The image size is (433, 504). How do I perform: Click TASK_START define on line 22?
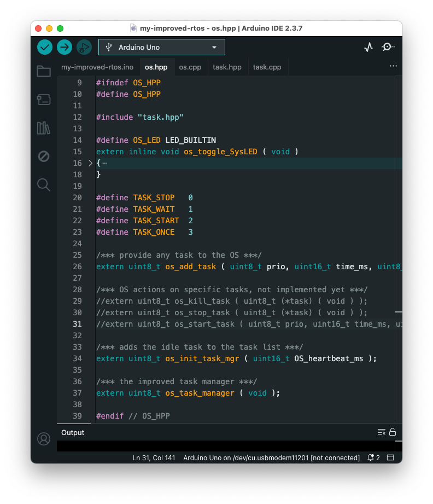[156, 221]
